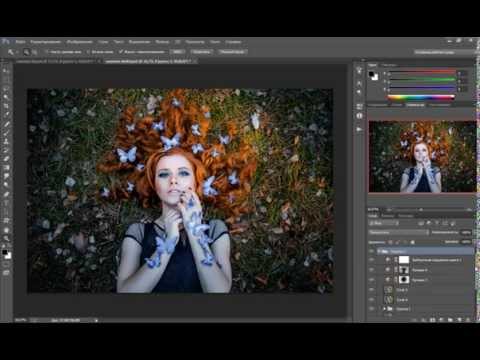480x360 pixels.
Task: Toggle Quick Mask mode icon
Action: tap(6, 265)
